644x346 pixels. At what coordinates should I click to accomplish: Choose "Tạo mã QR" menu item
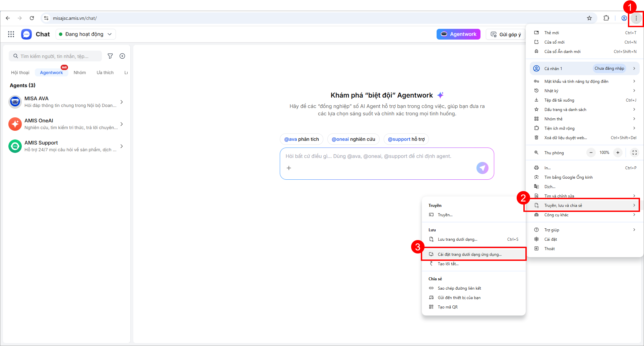[x=448, y=307]
